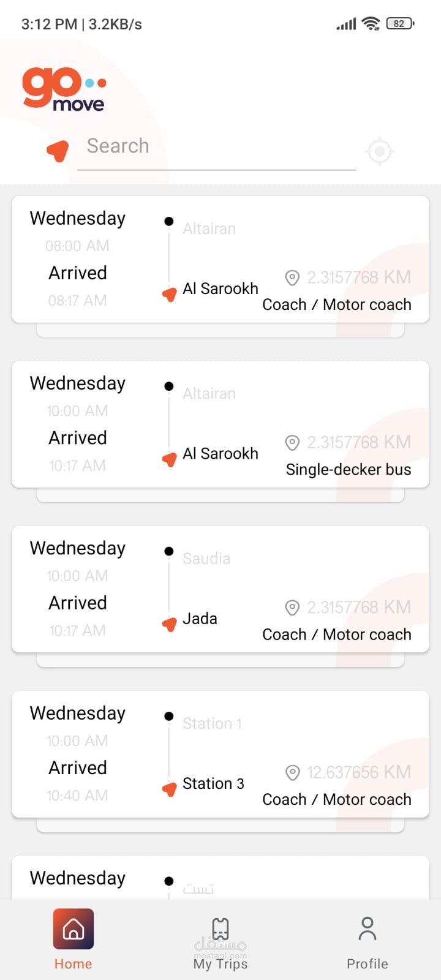Tap the orange destination marker next to Station 3
Screen dimensions: 441x980
pos(170,789)
